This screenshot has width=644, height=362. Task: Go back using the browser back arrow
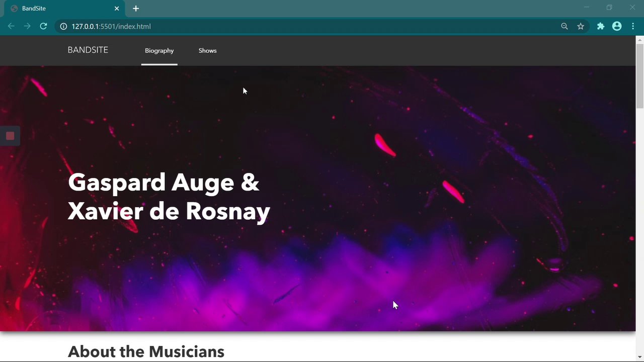pos(11,26)
